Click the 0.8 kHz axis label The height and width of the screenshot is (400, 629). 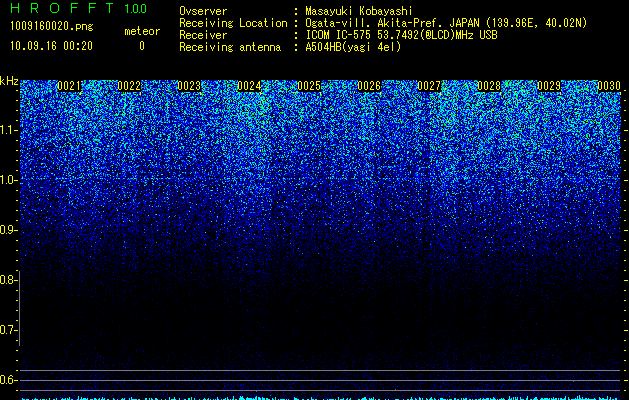pos(8,280)
